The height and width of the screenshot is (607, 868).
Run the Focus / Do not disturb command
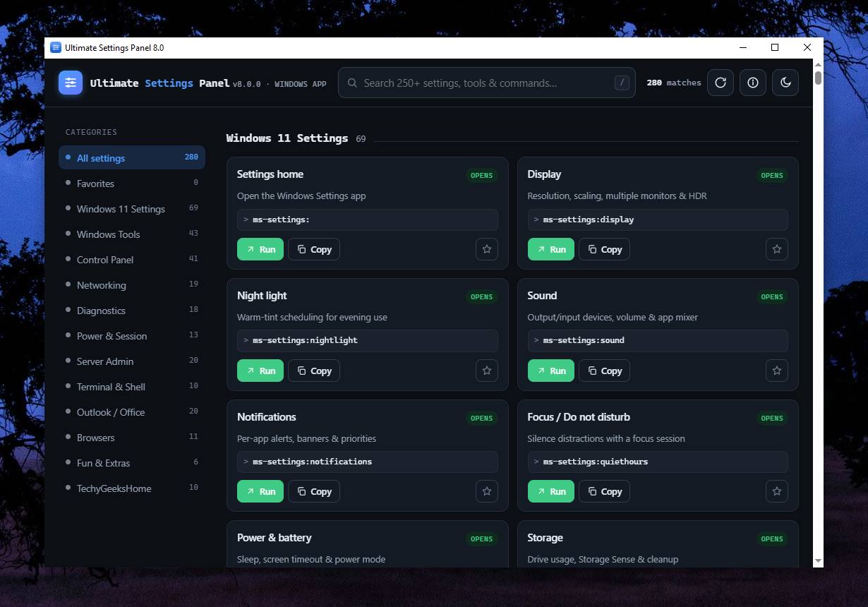tap(551, 491)
